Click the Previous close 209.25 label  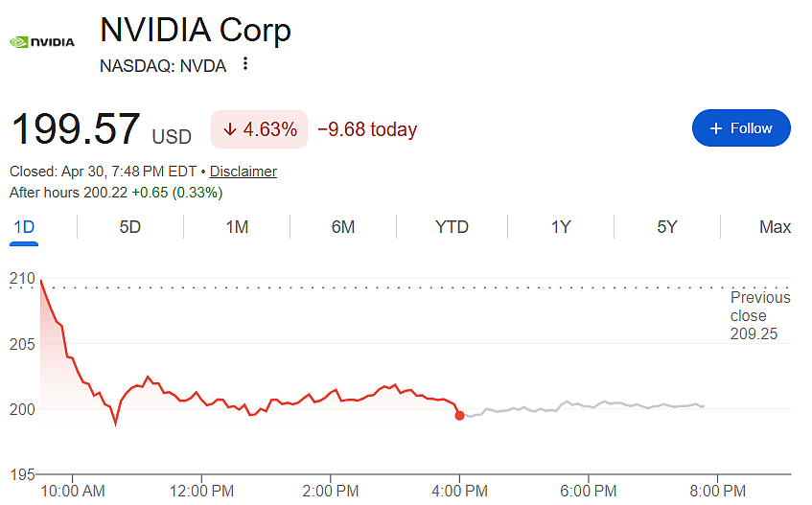[760, 315]
